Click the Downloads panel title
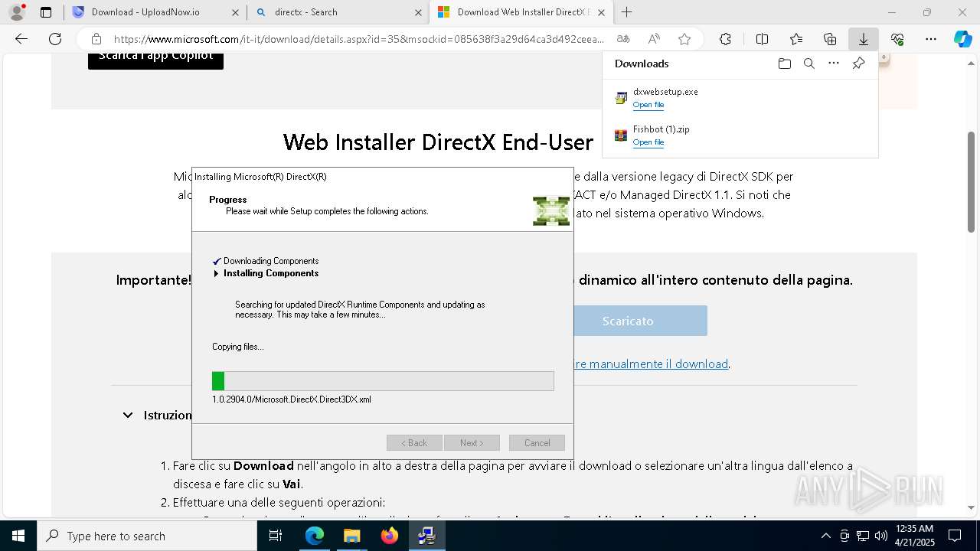980x551 pixels. click(642, 64)
